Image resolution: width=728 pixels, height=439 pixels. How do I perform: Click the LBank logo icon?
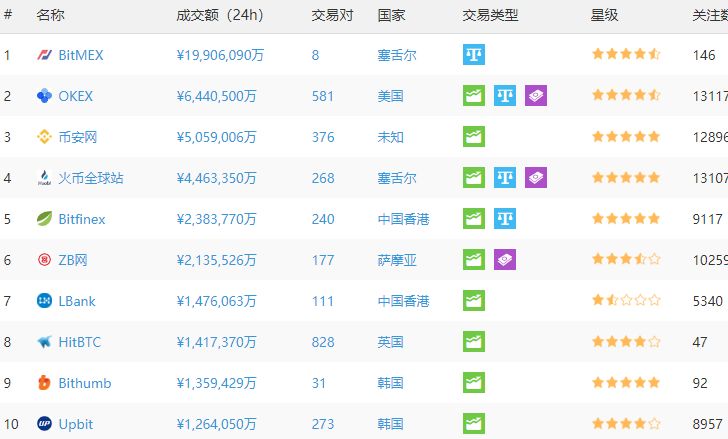pos(44,301)
